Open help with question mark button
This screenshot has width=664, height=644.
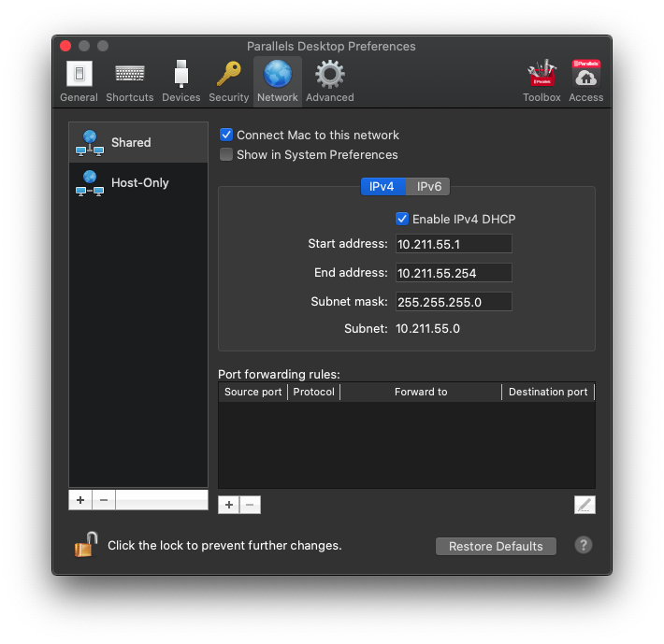584,545
